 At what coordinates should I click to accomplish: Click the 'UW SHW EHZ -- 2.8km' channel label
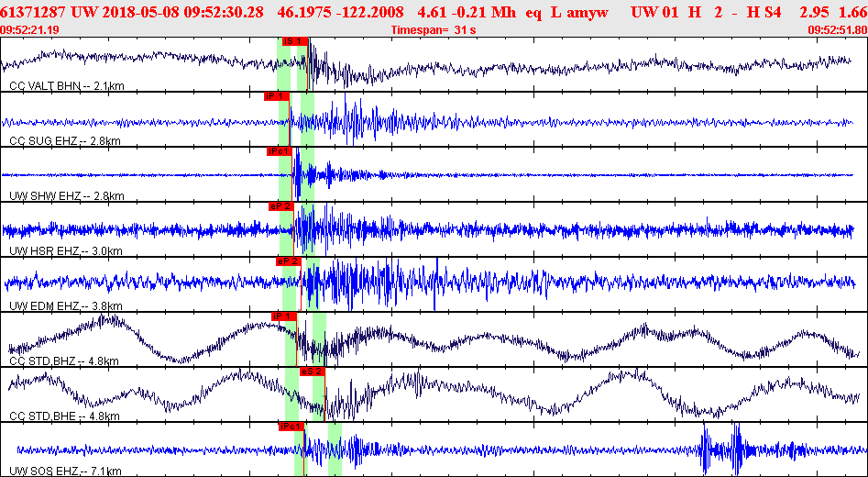(x=67, y=195)
